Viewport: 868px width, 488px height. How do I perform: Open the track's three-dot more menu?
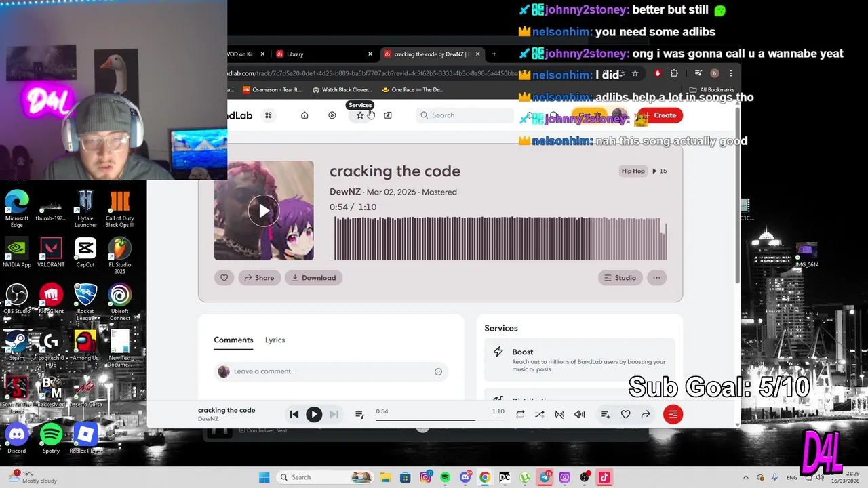pos(656,278)
